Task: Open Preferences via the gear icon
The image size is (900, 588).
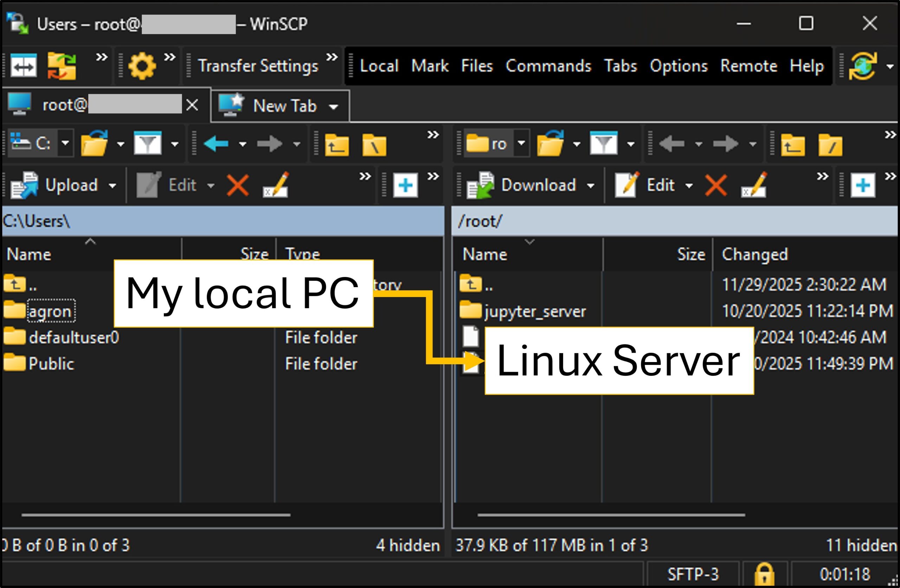Action: click(142, 66)
